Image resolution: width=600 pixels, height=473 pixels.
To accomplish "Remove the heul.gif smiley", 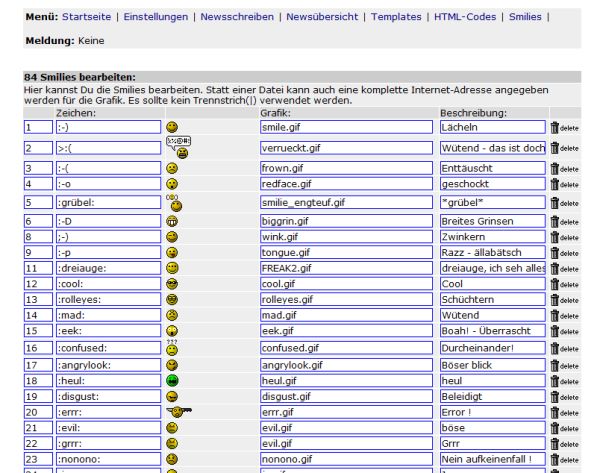I will (564, 382).
